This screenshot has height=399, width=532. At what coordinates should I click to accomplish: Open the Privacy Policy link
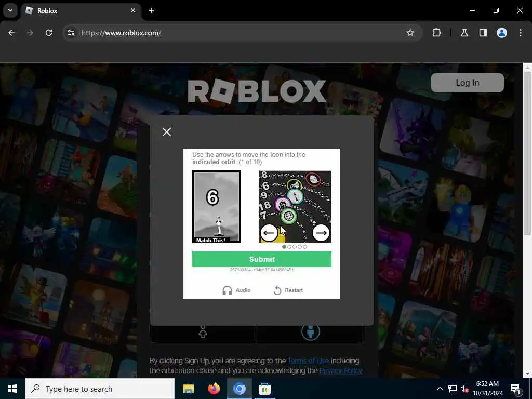point(341,370)
